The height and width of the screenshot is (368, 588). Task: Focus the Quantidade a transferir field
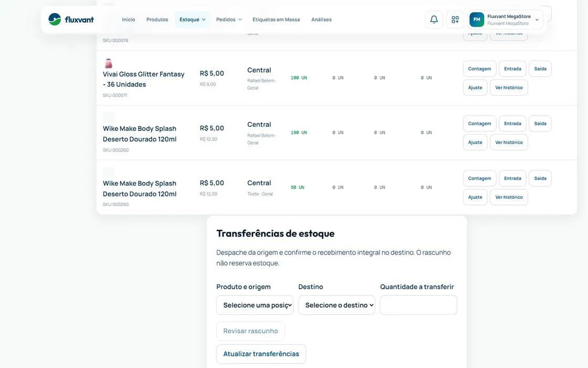point(418,305)
